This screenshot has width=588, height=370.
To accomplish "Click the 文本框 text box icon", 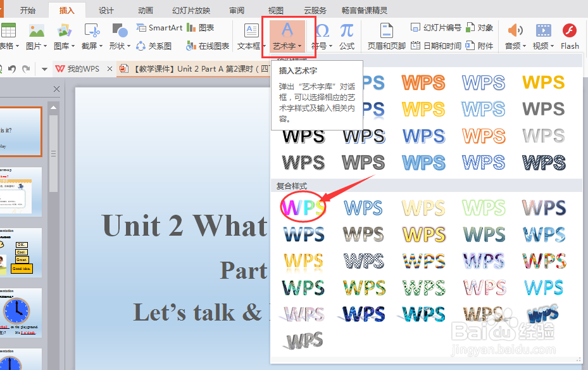I will (251, 31).
